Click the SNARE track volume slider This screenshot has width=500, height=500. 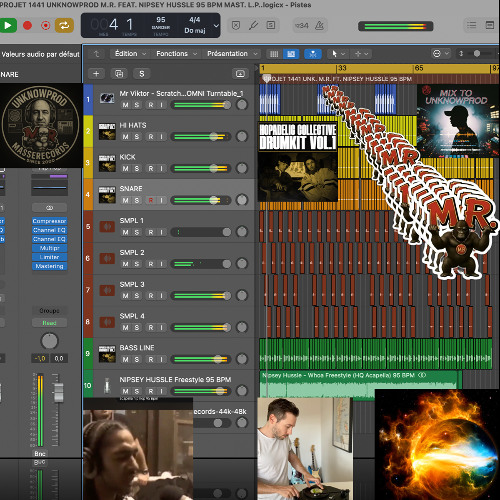click(x=201, y=200)
